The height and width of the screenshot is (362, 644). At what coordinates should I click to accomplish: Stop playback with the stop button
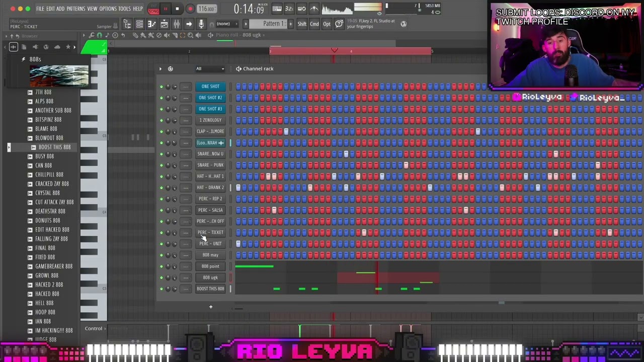pos(177,9)
